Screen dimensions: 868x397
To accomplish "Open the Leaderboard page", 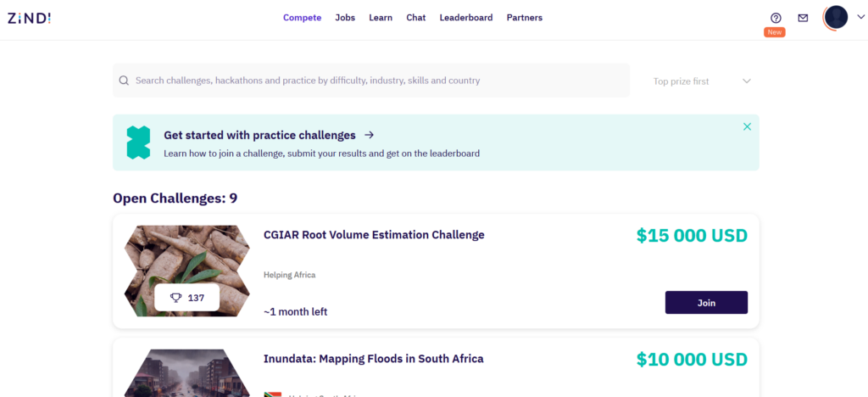I will [465, 18].
